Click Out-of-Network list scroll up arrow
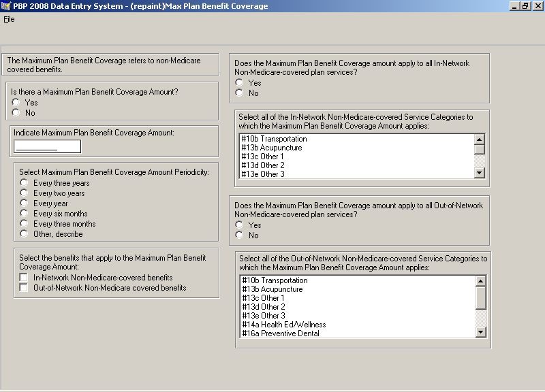Image resolution: width=545 pixels, height=392 pixels. [x=481, y=281]
